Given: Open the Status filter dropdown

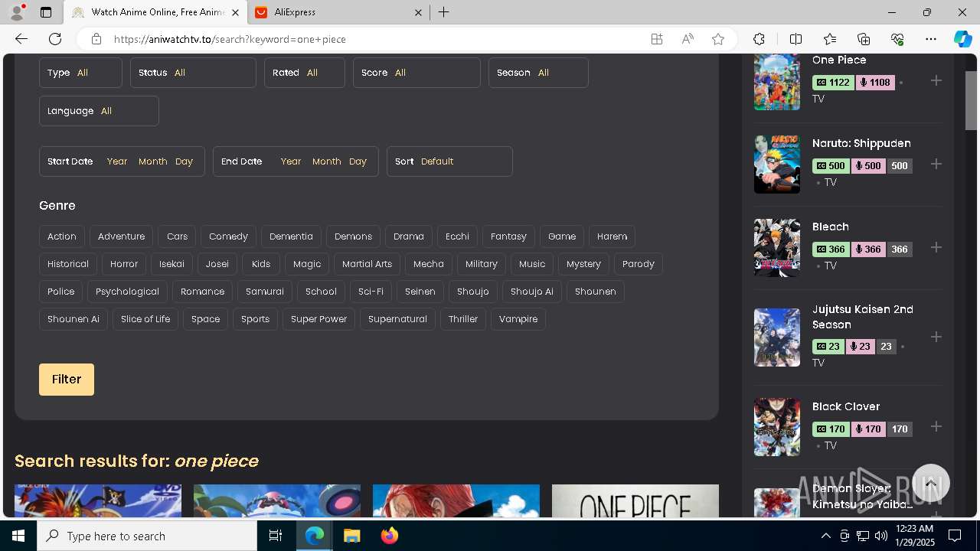Looking at the screenshot, I should pos(193,73).
